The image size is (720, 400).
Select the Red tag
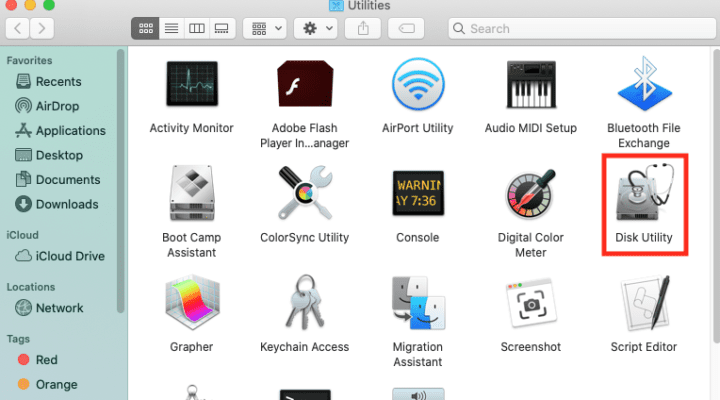click(x=38, y=360)
